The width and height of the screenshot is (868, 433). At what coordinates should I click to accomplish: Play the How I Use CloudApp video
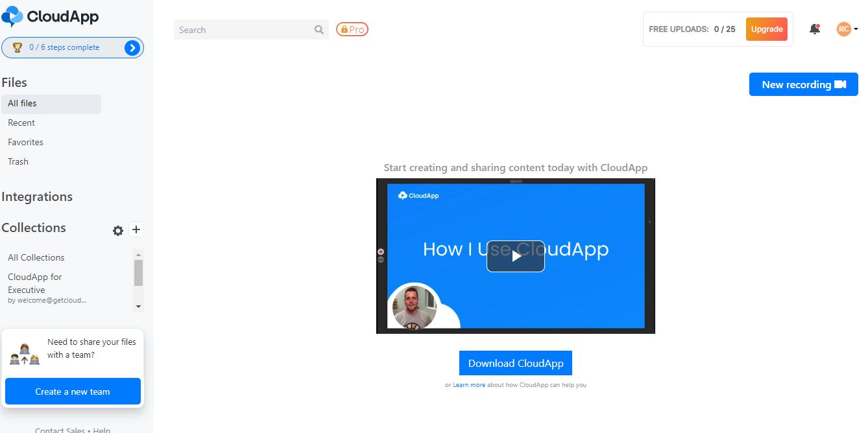[x=516, y=256]
